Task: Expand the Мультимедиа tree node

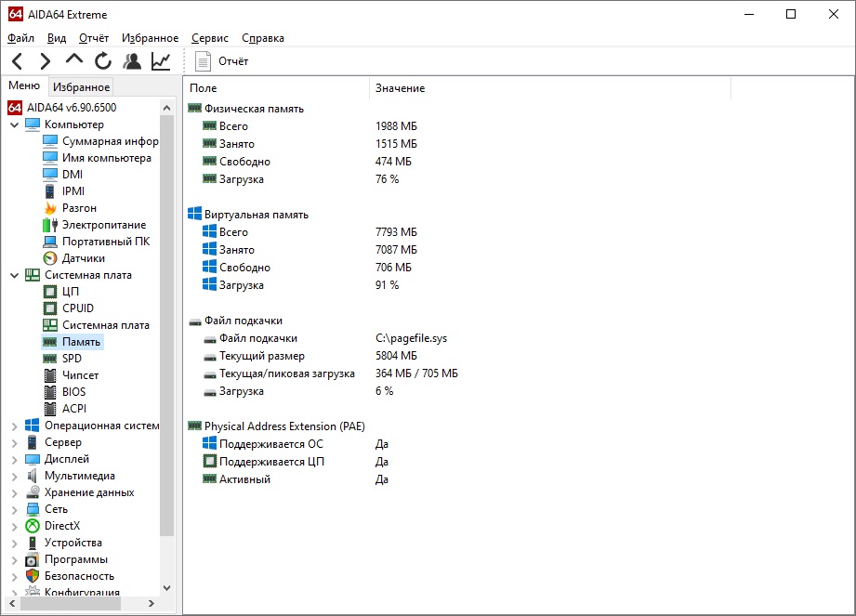Action: tap(14, 477)
